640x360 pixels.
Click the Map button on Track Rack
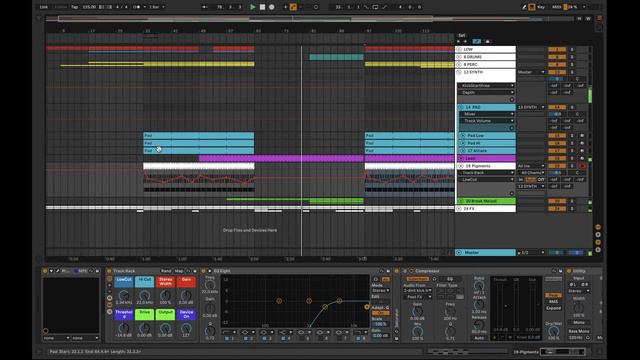(179, 271)
